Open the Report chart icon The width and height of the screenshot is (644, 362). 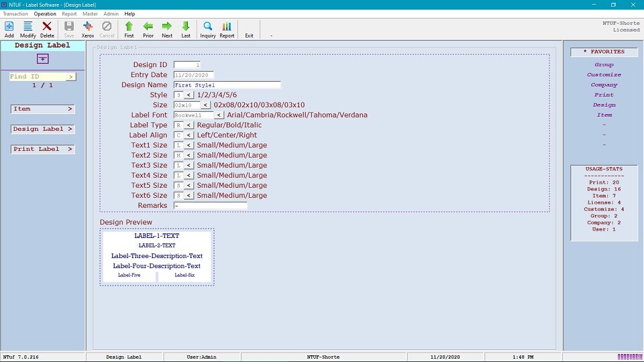coord(227,27)
